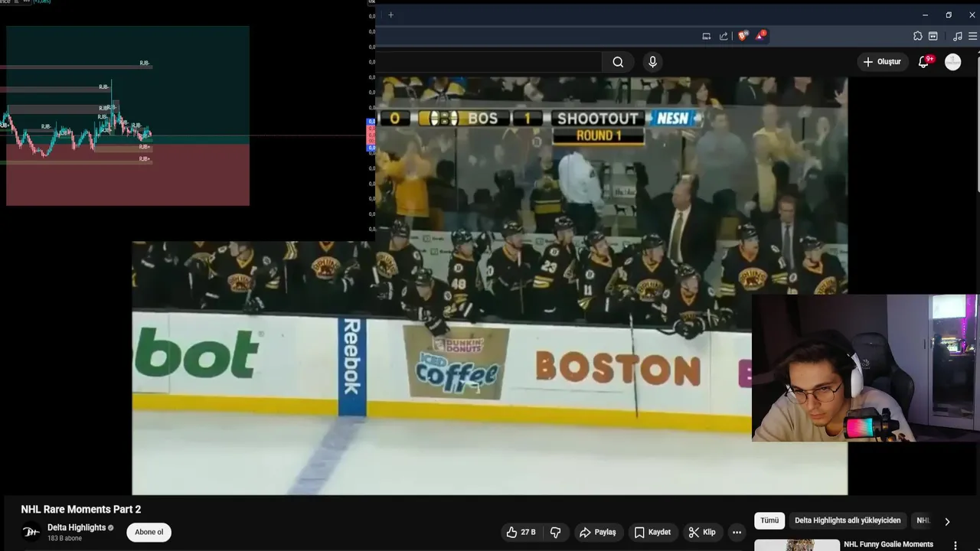Image resolution: width=980 pixels, height=551 pixels.
Task: Select the Tümü filter chip
Action: coord(769,520)
